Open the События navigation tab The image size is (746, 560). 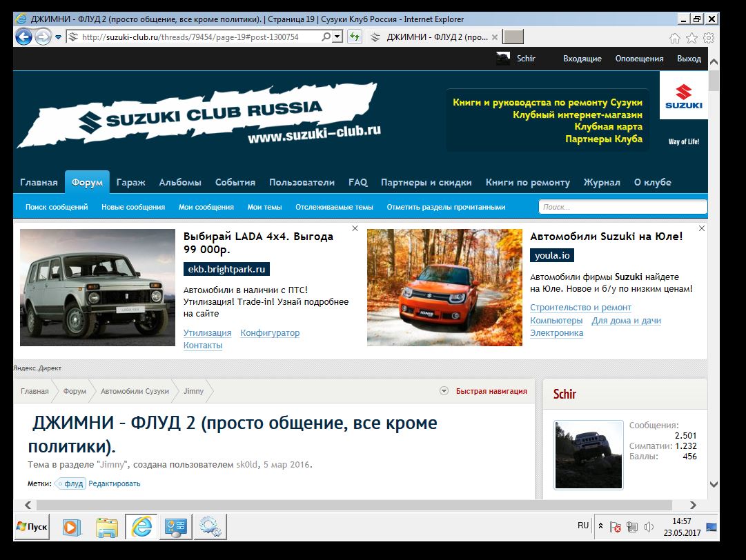click(x=235, y=182)
